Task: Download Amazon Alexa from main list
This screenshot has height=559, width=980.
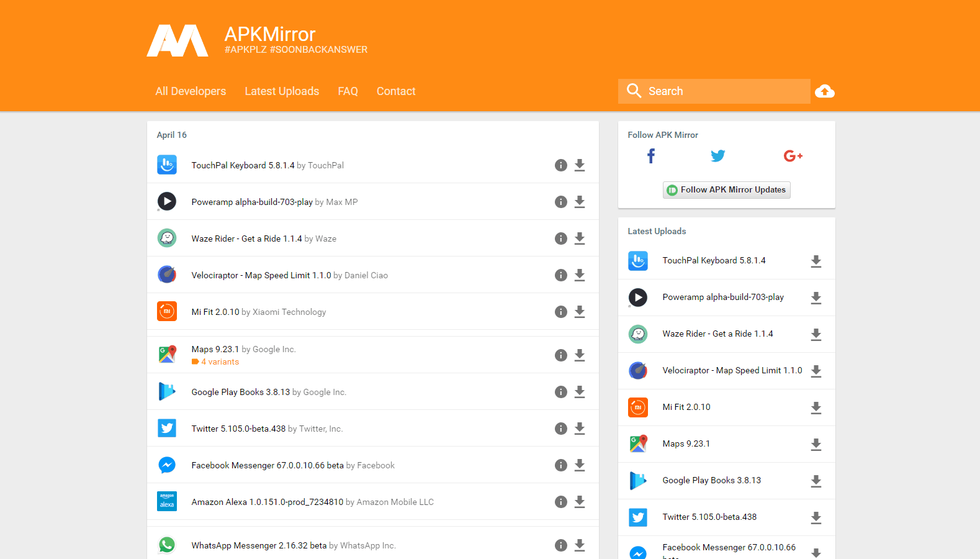Action: pos(579,502)
